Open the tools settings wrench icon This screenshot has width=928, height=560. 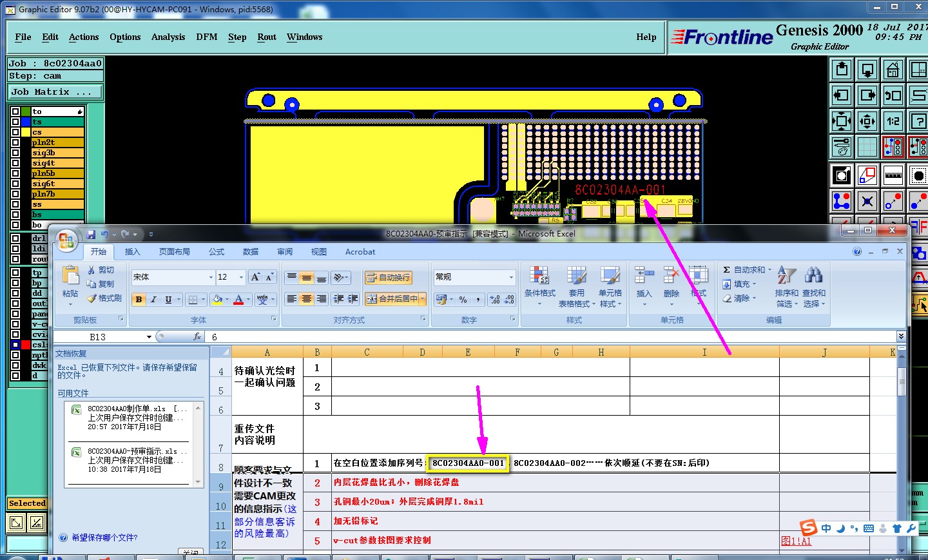(x=842, y=147)
